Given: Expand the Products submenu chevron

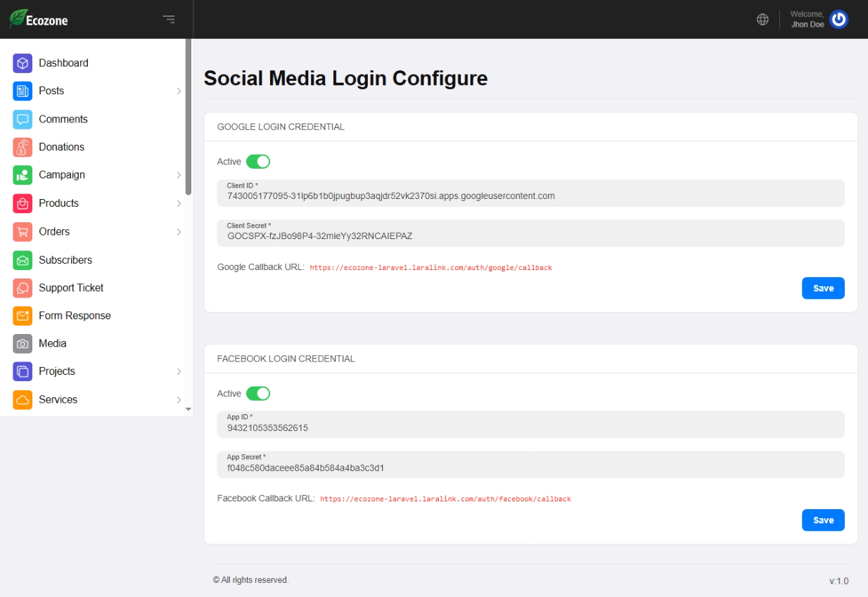Looking at the screenshot, I should (179, 203).
